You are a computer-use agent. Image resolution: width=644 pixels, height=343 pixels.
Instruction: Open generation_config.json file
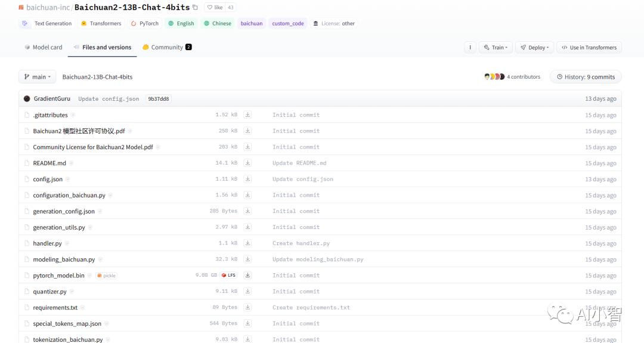64,211
